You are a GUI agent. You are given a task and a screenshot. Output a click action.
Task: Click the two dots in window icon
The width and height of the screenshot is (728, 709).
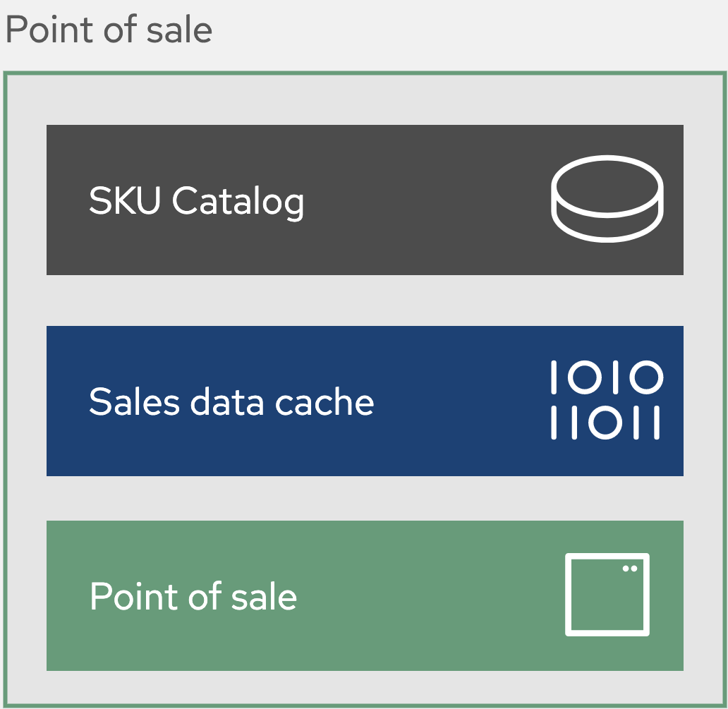[630, 568]
